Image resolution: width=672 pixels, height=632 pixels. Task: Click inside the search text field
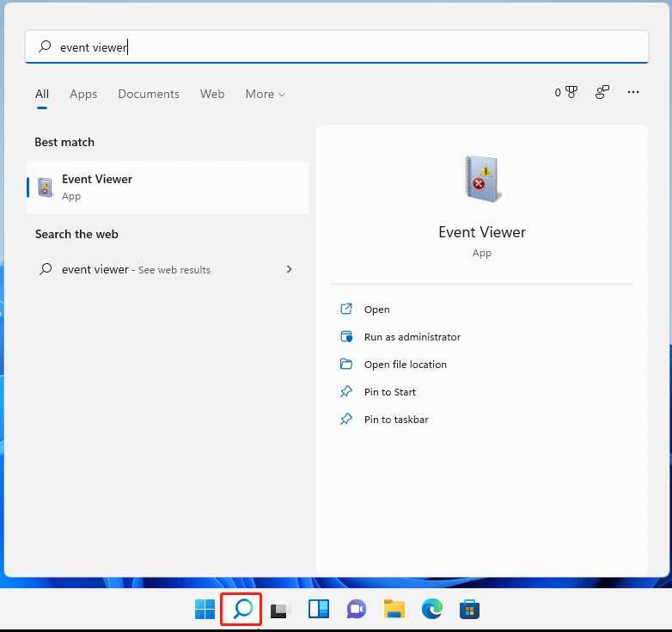point(337,46)
